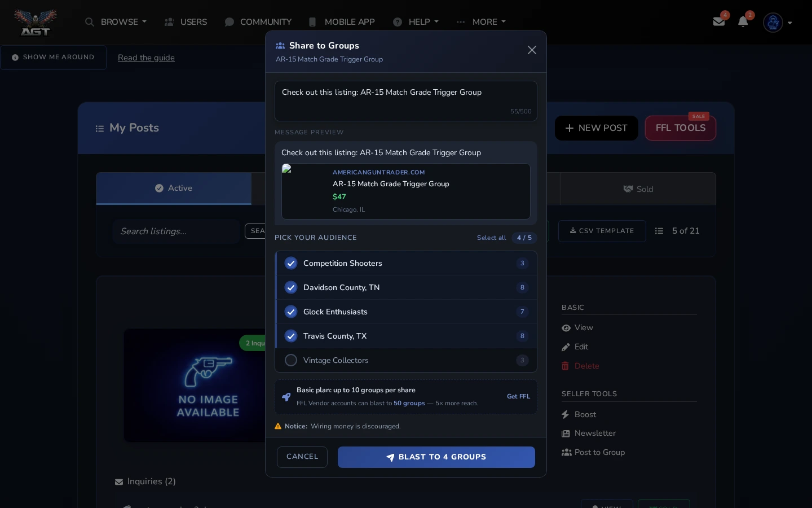Click the No Image Available listing thumbnail
This screenshot has height=508, width=812.
pyautogui.click(x=195, y=386)
